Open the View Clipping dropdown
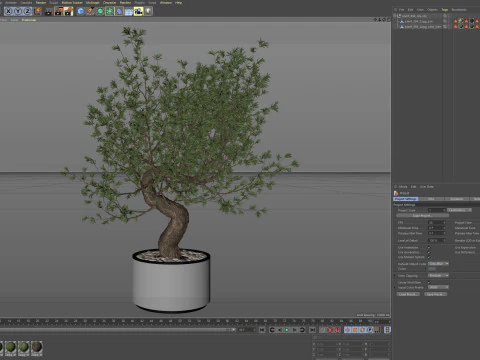Screen dimensions: 480x360 pos(438,276)
